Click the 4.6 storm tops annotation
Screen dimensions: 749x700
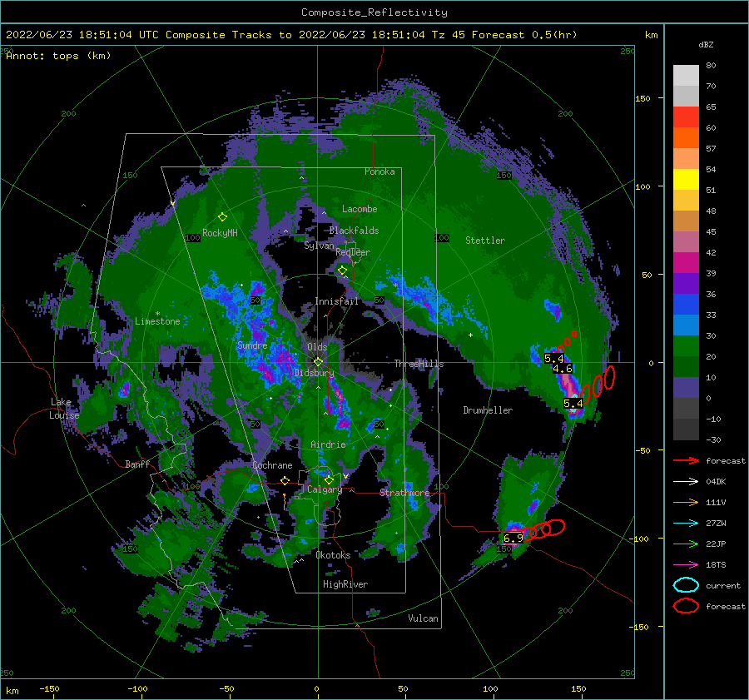pos(563,369)
